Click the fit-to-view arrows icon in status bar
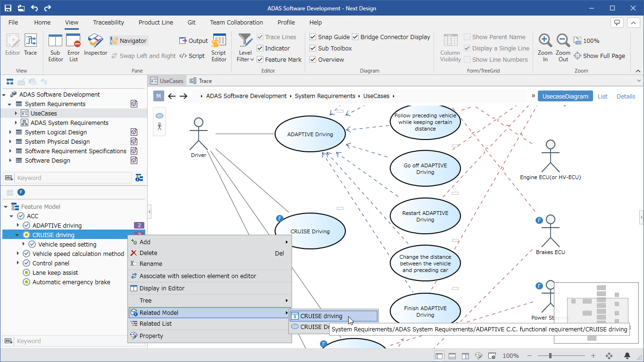Screen dimensions: 644x362 pos(609,356)
